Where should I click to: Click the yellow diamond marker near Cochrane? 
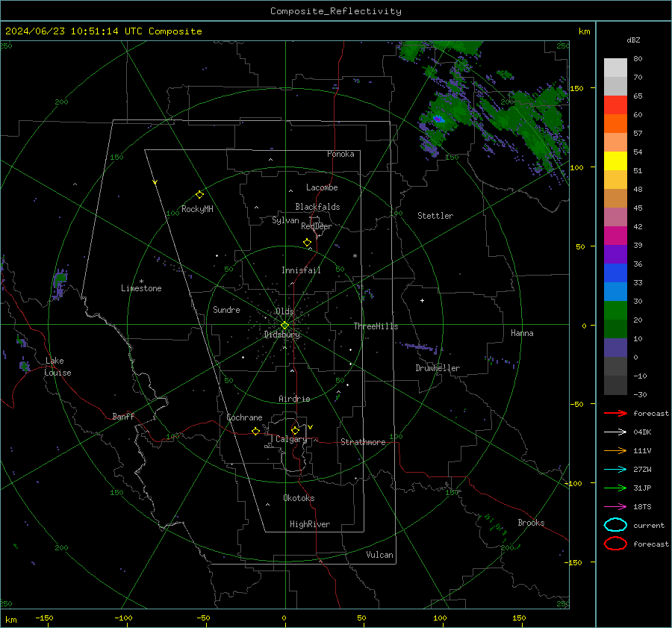(x=255, y=432)
